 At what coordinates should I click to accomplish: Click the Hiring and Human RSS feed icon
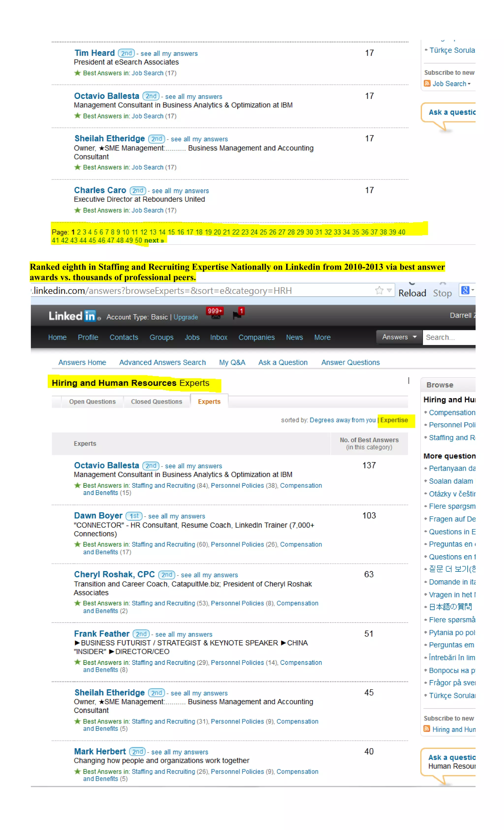(x=427, y=729)
